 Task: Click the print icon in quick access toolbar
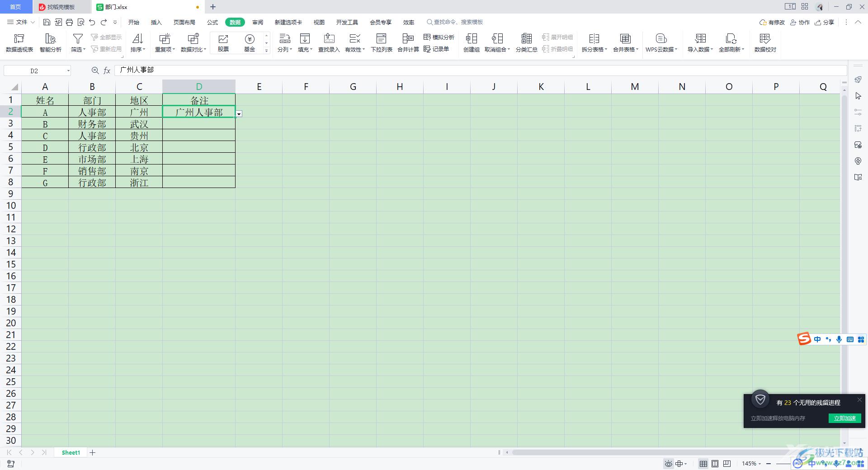(x=69, y=22)
